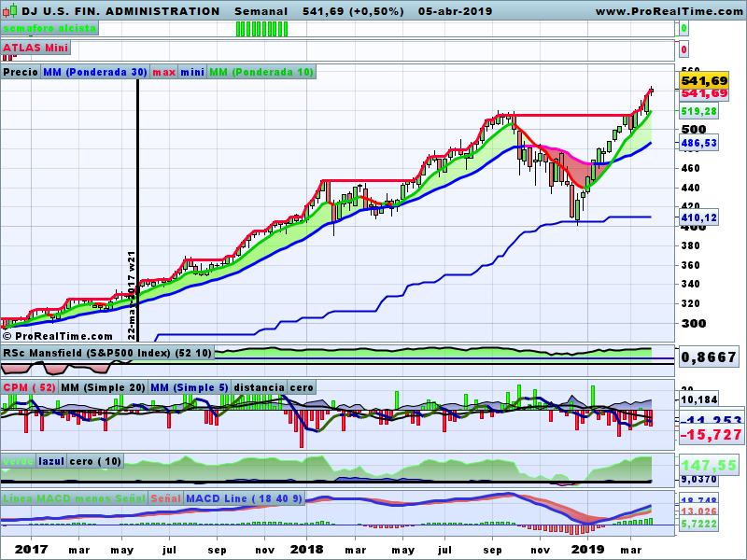Click the green 519,28 value tag
The width and height of the screenshot is (747, 560).
point(698,111)
